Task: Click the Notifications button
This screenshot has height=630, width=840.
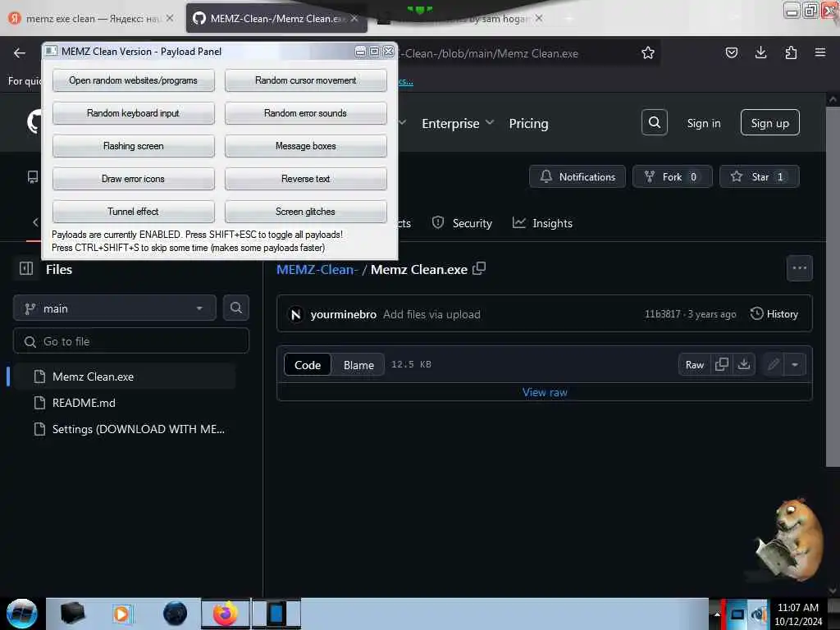Action: [x=577, y=176]
